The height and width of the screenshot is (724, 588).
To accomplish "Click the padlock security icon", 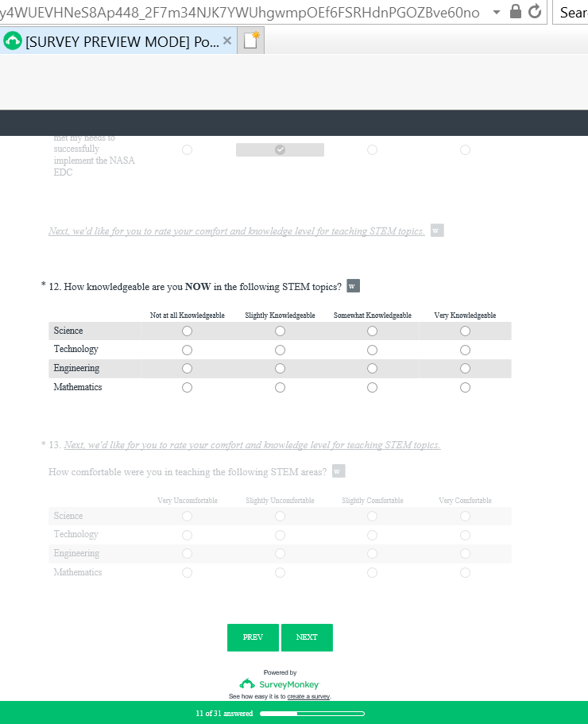I will coord(516,12).
